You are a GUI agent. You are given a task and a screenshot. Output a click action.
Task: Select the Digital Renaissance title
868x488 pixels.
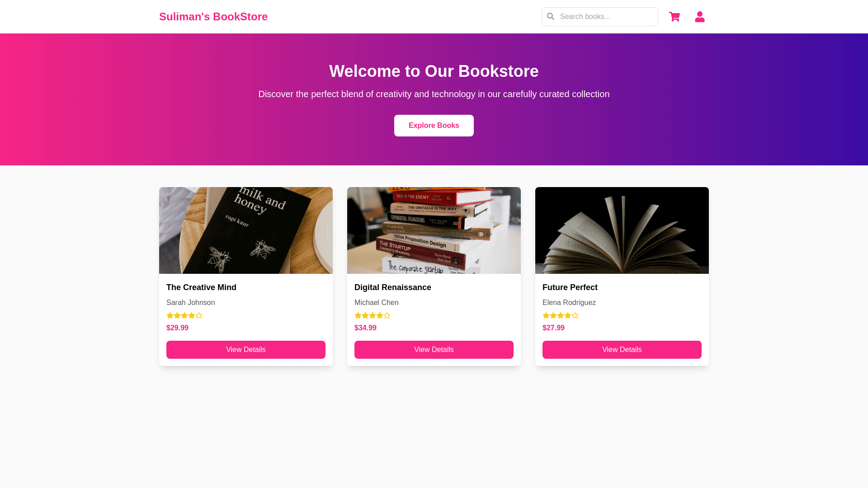(393, 287)
